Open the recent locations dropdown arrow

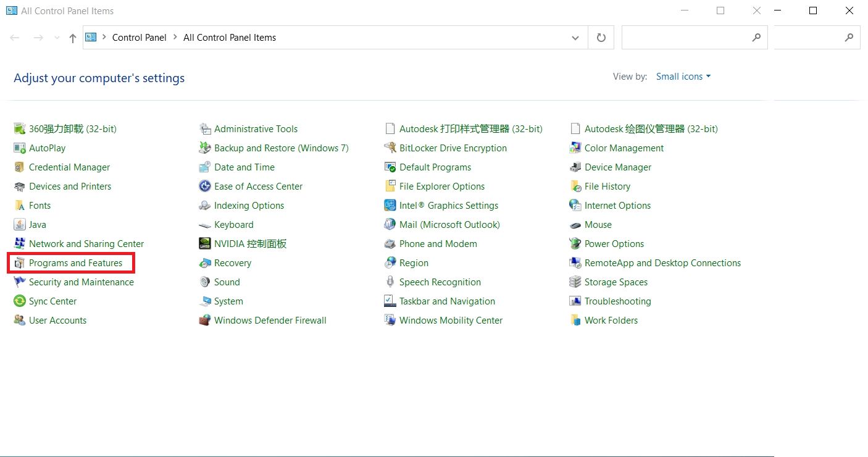coord(57,38)
